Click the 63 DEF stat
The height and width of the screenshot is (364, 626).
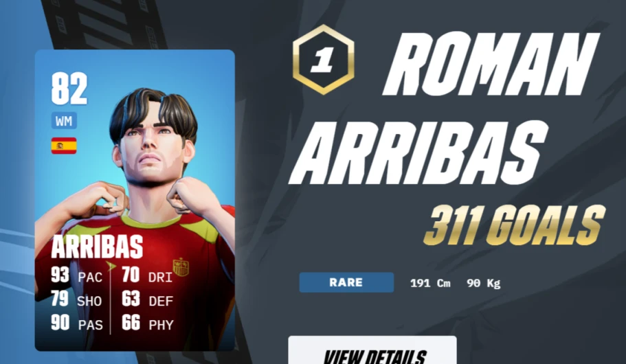tap(147, 299)
